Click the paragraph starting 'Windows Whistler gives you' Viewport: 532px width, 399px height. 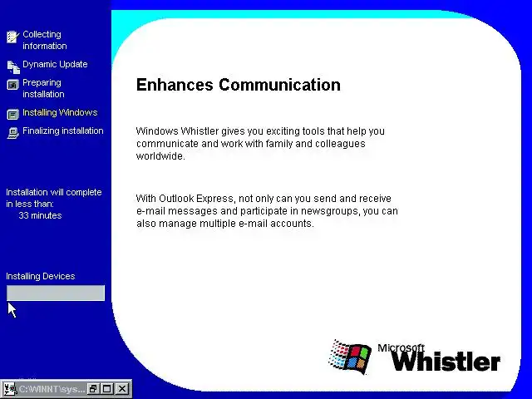(260, 144)
